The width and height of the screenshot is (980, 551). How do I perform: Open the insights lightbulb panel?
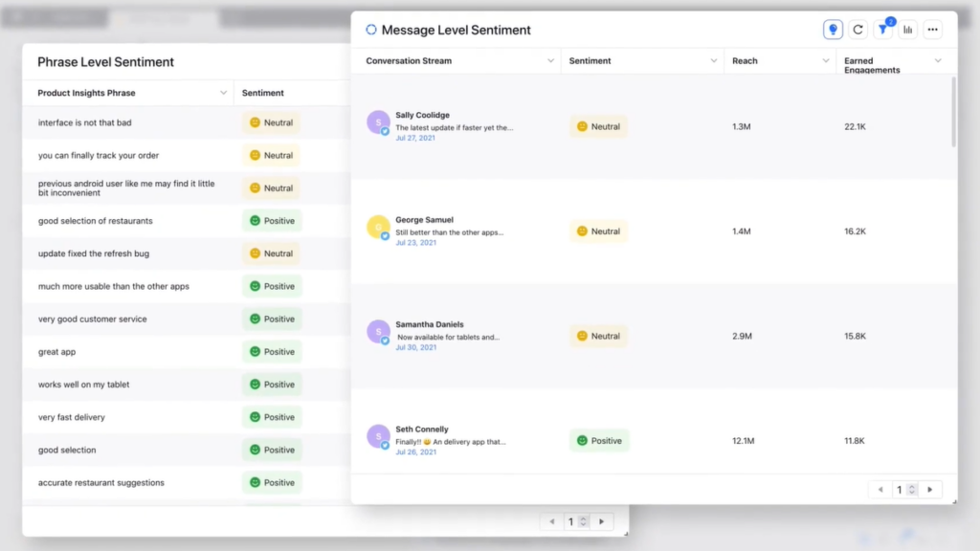pyautogui.click(x=833, y=29)
